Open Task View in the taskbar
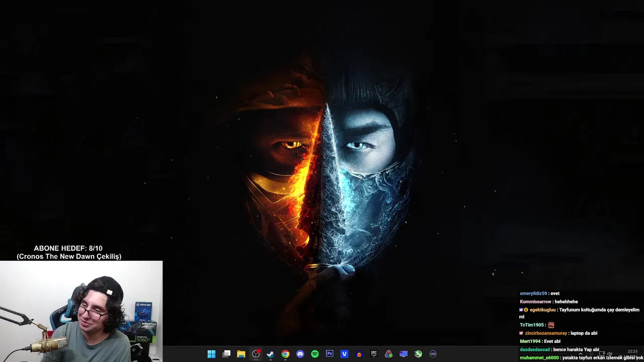The image size is (644, 362). [226, 354]
